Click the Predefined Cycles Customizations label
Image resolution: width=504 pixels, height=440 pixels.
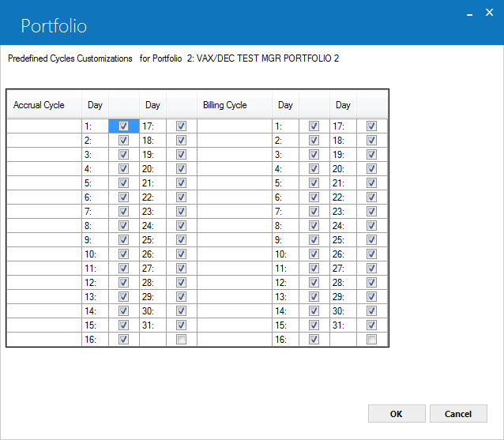tap(70, 58)
